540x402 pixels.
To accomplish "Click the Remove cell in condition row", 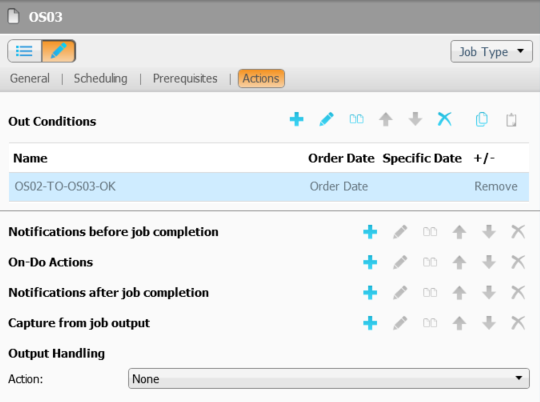I will coord(496,186).
